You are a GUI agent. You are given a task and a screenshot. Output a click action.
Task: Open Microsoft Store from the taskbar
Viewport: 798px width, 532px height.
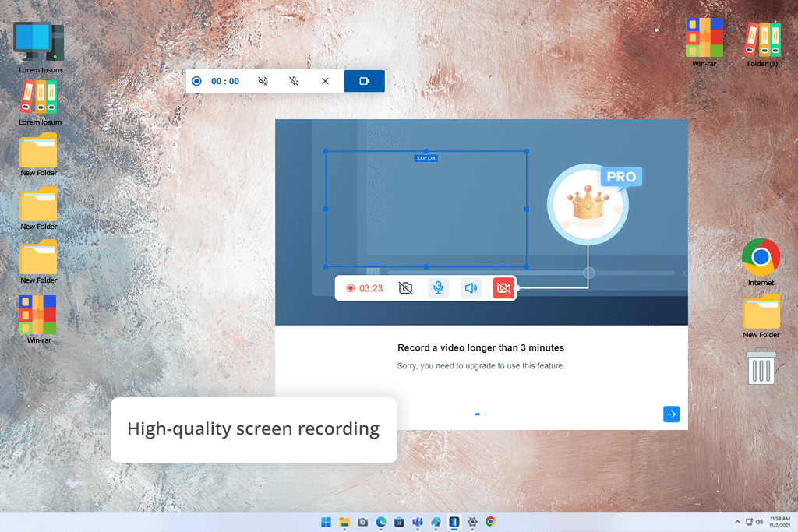pos(400,522)
